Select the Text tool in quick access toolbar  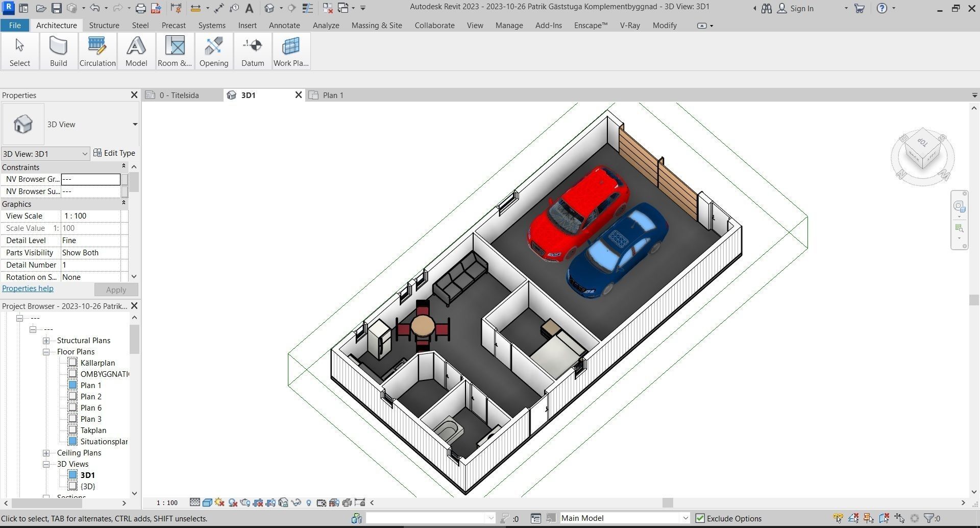pos(249,8)
